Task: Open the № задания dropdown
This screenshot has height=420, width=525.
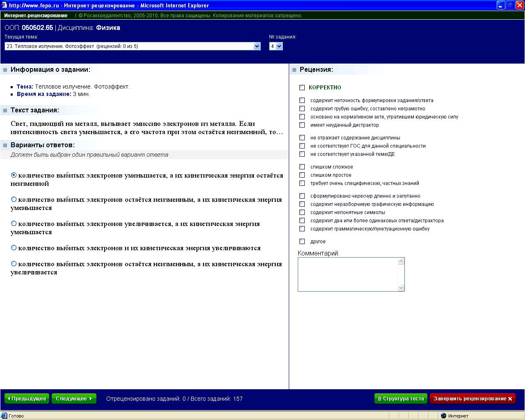Action: click(276, 46)
